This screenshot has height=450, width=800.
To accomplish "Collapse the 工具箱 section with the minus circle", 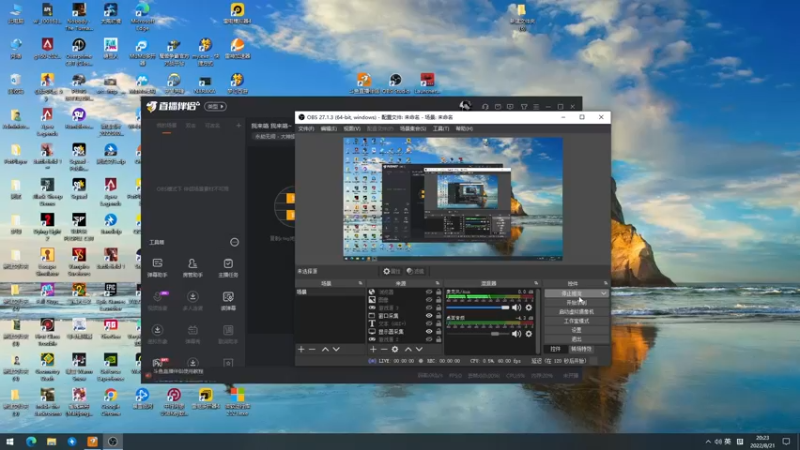I will coord(234,242).
